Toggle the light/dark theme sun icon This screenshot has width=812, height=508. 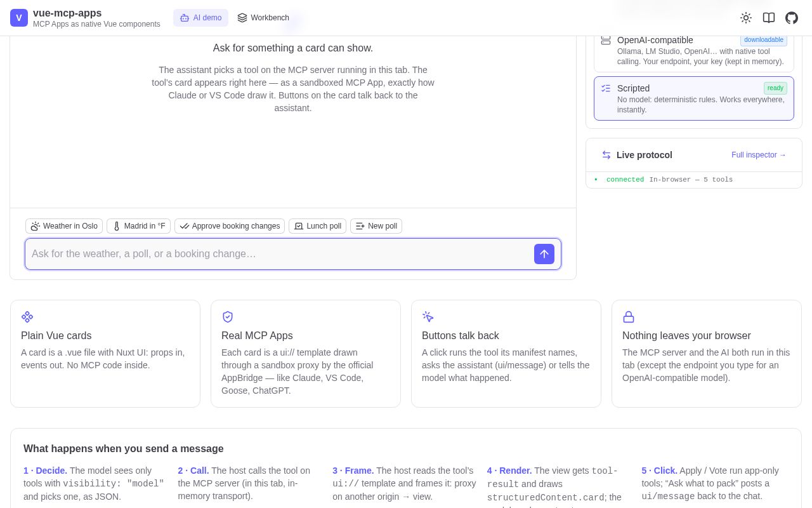pos(746,18)
